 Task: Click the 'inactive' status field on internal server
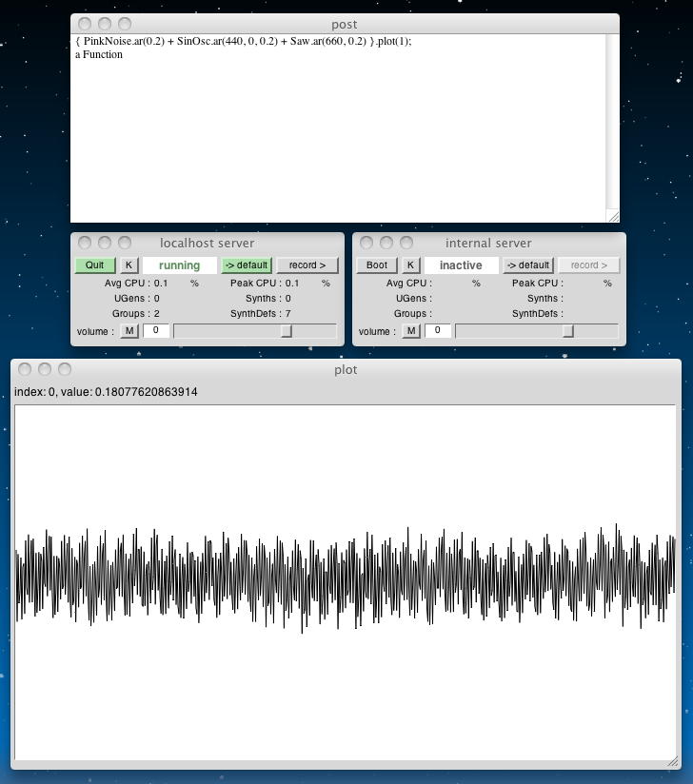[462, 265]
